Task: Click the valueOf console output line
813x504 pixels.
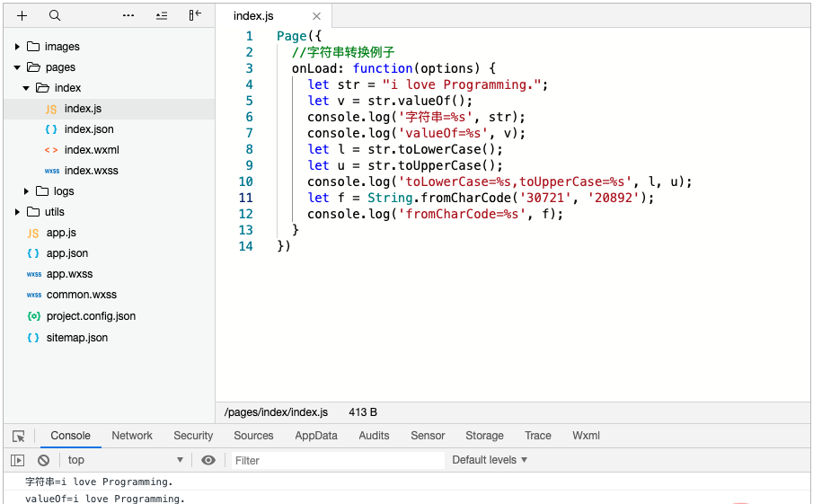Action: tap(105, 499)
